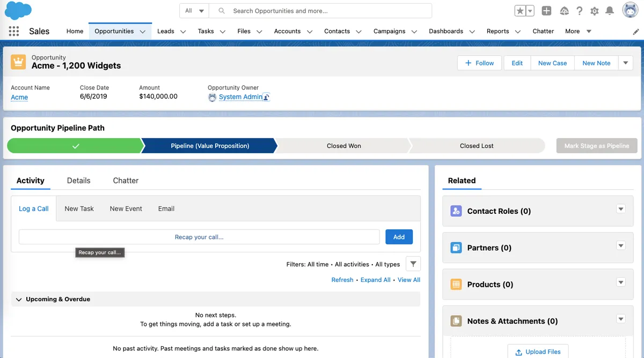The image size is (644, 358).
Task: Click the Salesforce cloud logo
Action: 18,10
